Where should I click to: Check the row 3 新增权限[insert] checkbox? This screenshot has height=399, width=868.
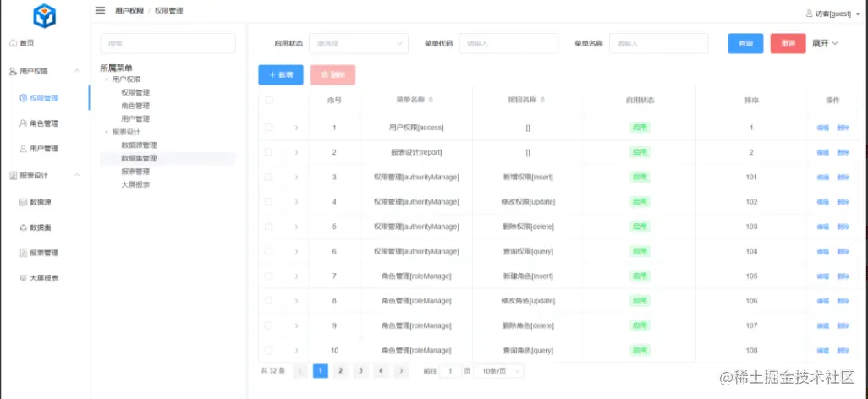(x=268, y=177)
